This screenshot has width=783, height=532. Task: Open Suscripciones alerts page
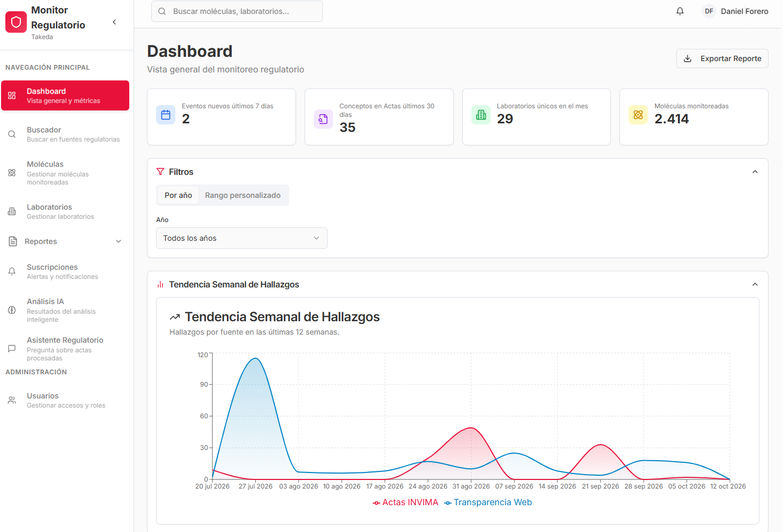pyautogui.click(x=65, y=271)
